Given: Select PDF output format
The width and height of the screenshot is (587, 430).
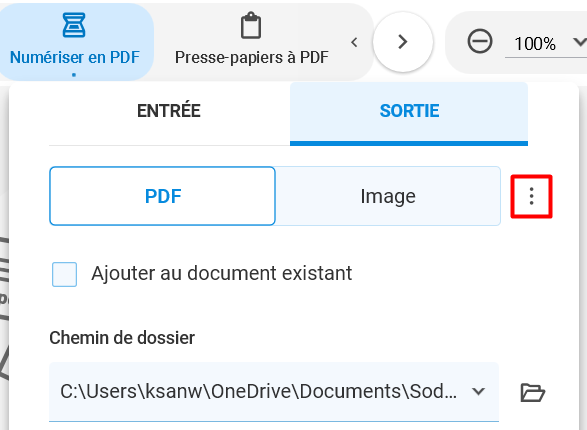Looking at the screenshot, I should (x=162, y=196).
